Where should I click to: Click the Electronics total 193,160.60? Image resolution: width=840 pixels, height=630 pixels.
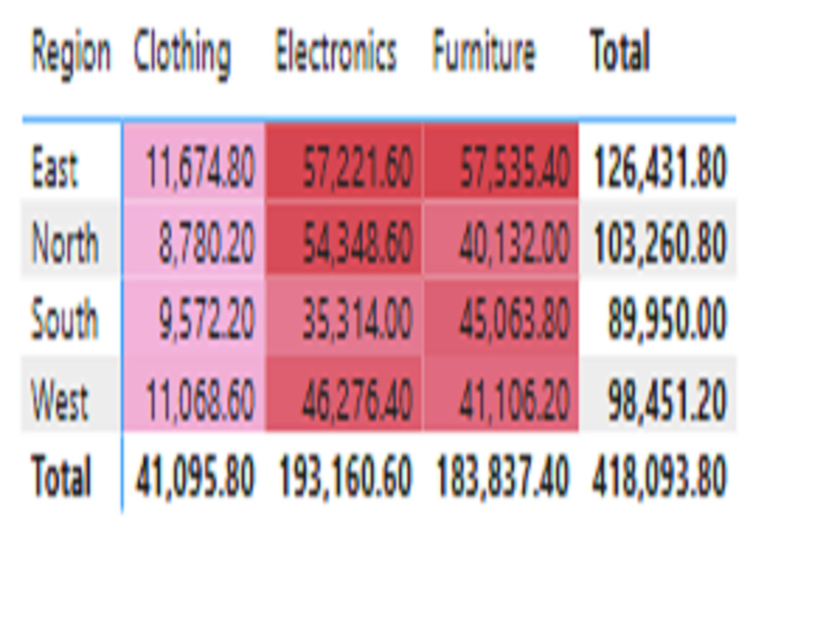pos(346,475)
